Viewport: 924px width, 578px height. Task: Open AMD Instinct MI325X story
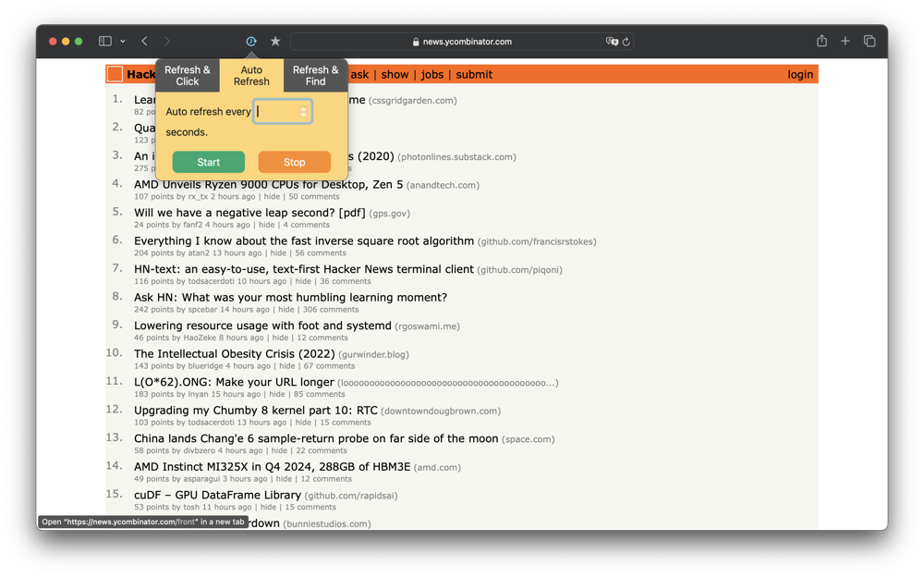272,467
